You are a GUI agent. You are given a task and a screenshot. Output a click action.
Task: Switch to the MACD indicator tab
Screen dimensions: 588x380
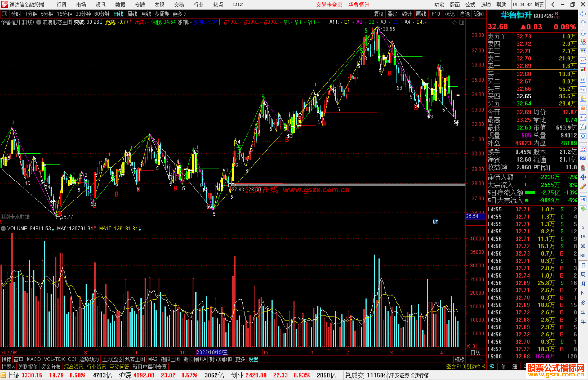[x=33, y=359]
